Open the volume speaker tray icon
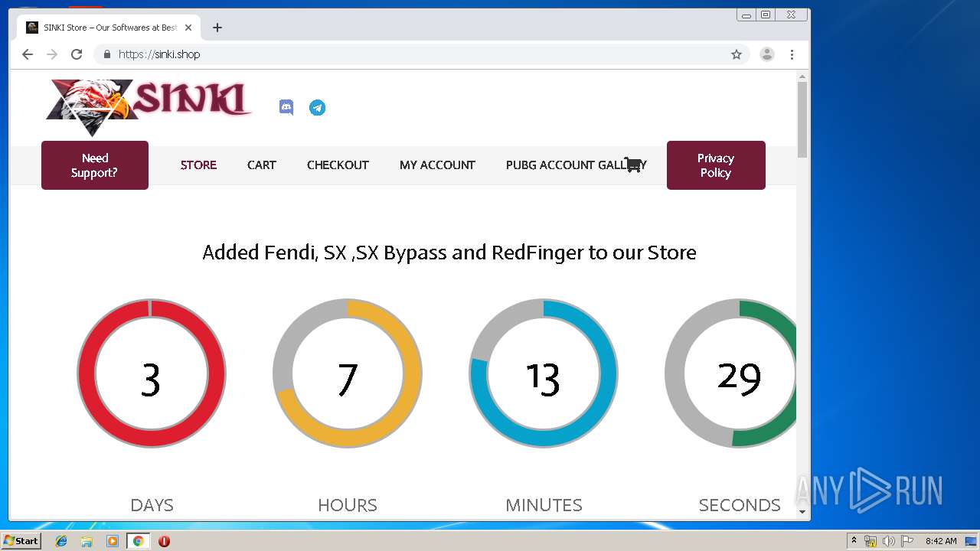Screen dimensions: 980x551 tap(889, 541)
